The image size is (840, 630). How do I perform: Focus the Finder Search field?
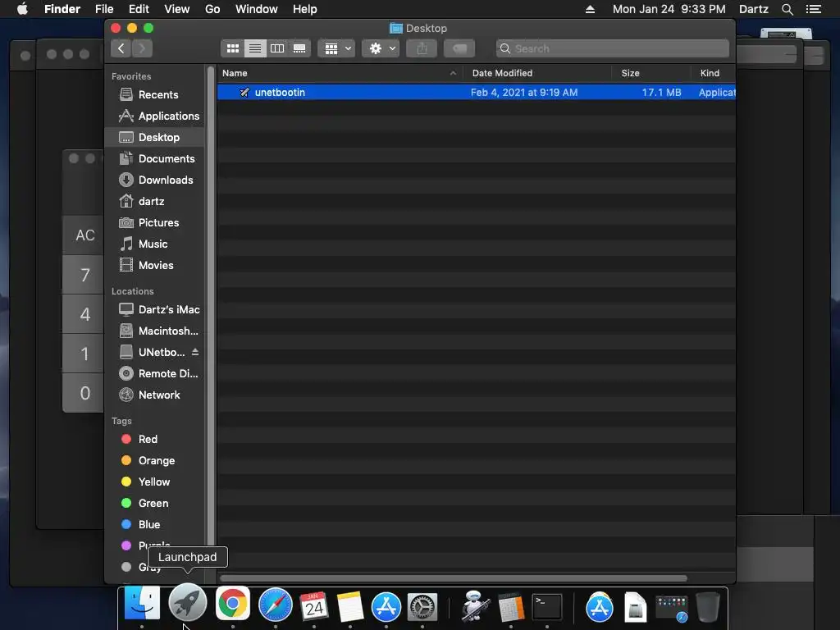(612, 48)
